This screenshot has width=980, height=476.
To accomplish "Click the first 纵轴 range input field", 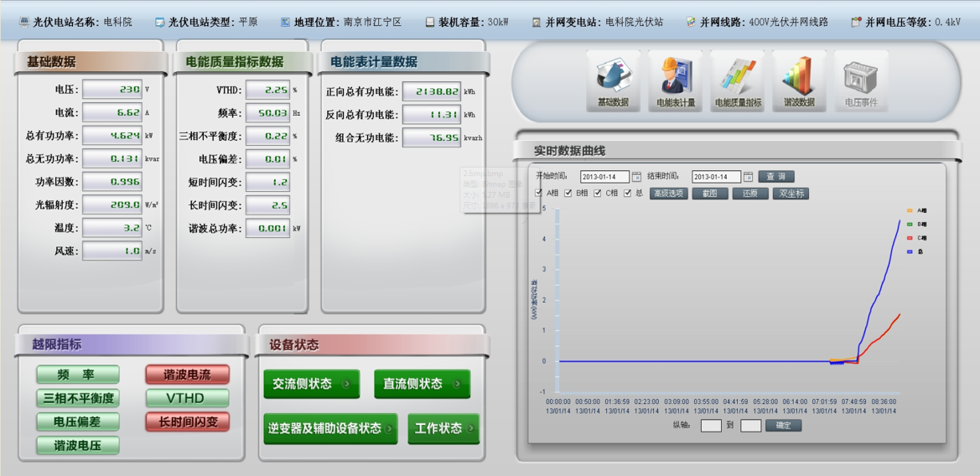I will [x=710, y=426].
